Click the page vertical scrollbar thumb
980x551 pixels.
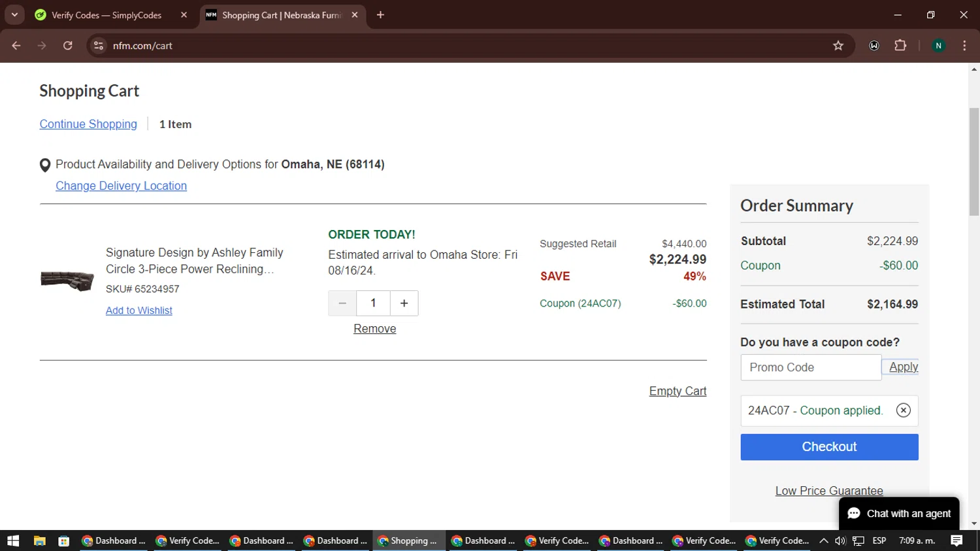pyautogui.click(x=974, y=161)
